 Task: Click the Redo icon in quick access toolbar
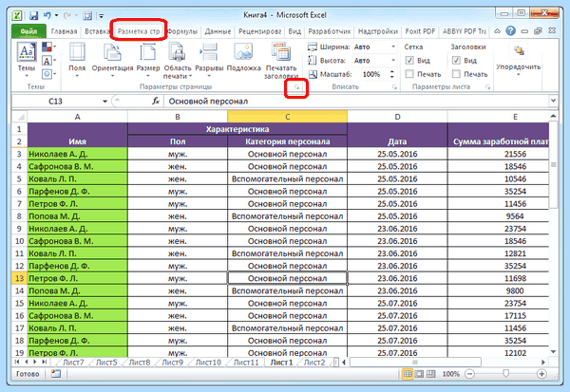pos(66,15)
